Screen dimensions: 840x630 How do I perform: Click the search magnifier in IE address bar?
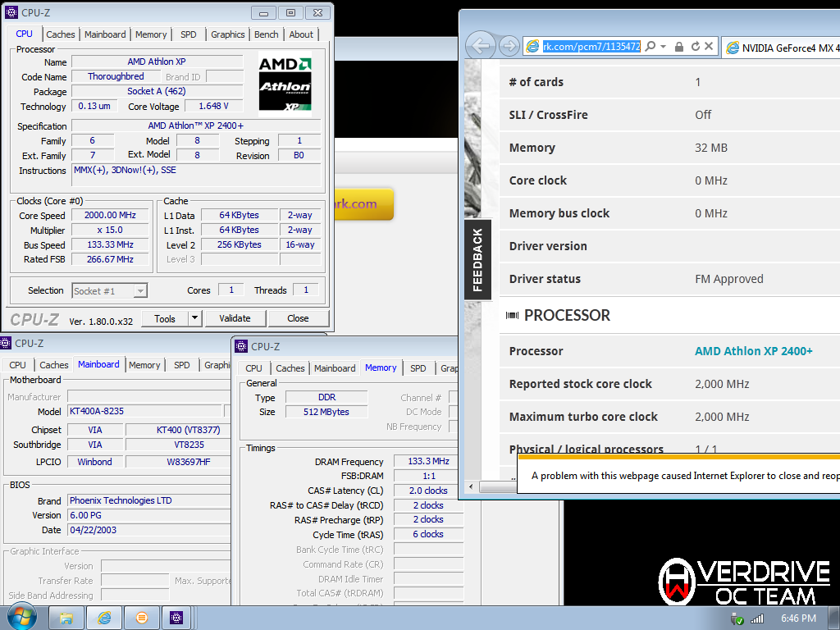650,46
